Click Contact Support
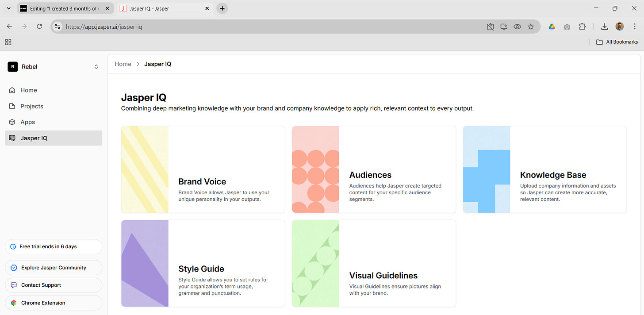The width and height of the screenshot is (644, 315). tap(54, 285)
